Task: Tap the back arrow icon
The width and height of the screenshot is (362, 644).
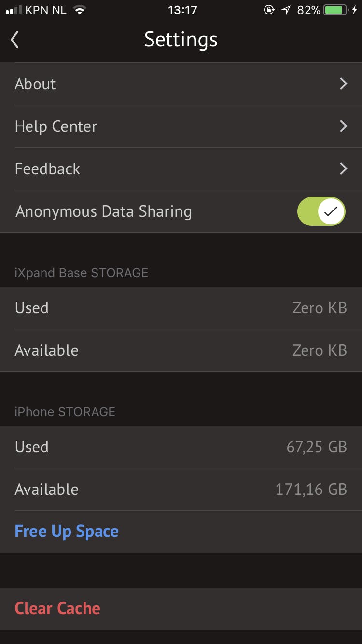Action: click(15, 40)
